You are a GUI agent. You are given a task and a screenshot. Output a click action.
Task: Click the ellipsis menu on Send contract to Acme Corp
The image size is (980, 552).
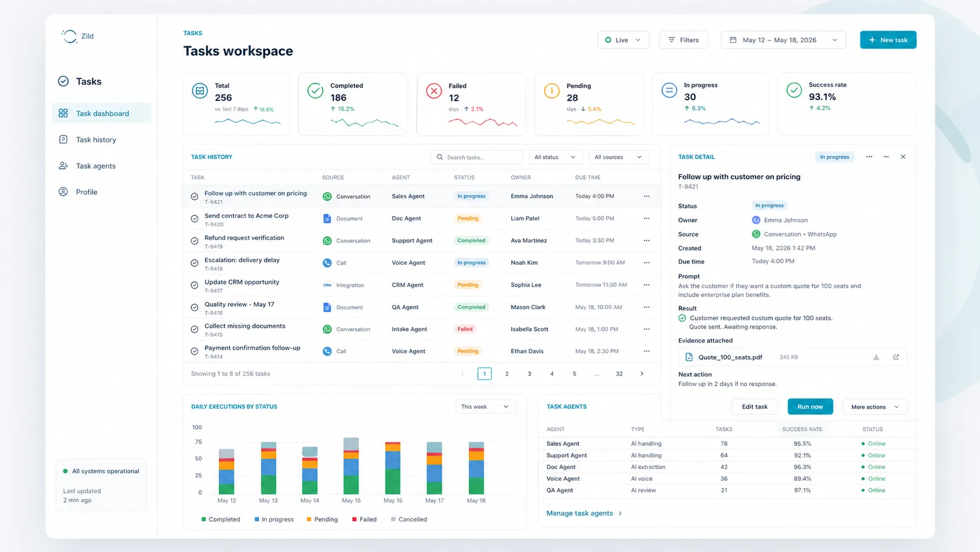point(646,218)
